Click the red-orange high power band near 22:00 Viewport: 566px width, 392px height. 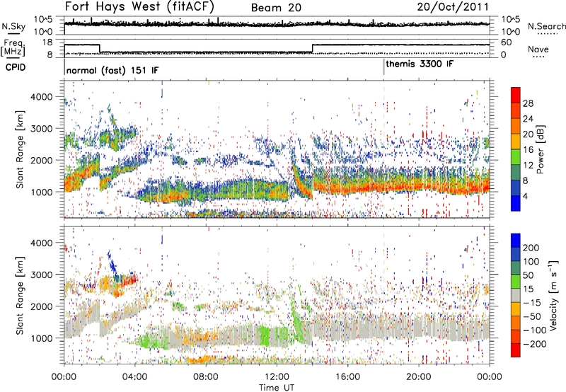coord(454,188)
